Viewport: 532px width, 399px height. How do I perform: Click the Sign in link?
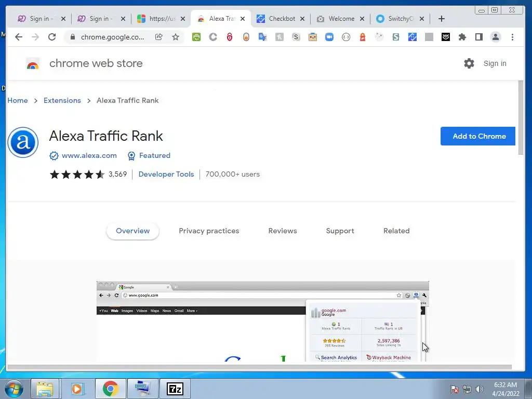pyautogui.click(x=495, y=63)
